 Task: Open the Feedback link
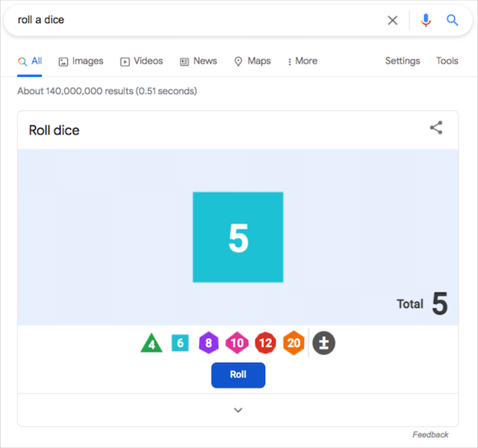pyautogui.click(x=430, y=435)
